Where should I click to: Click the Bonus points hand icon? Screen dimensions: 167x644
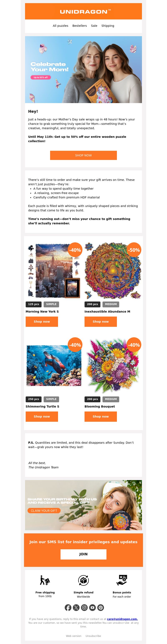click(x=122, y=580)
